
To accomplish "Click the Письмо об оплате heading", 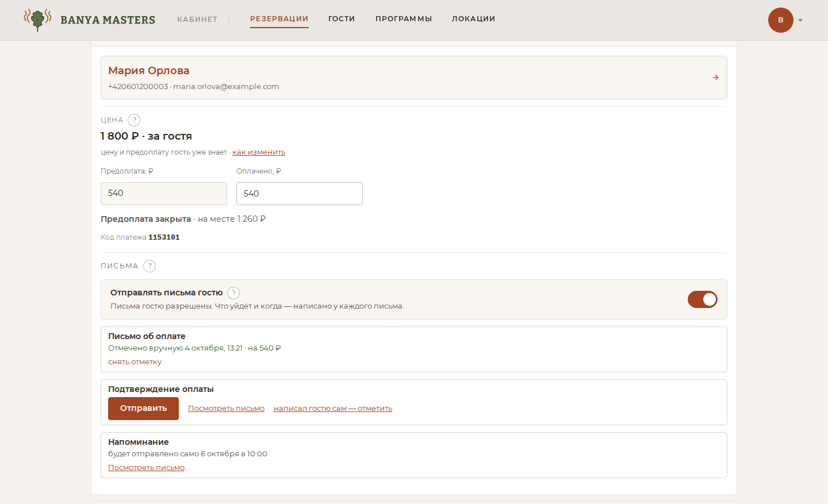I will click(x=147, y=336).
